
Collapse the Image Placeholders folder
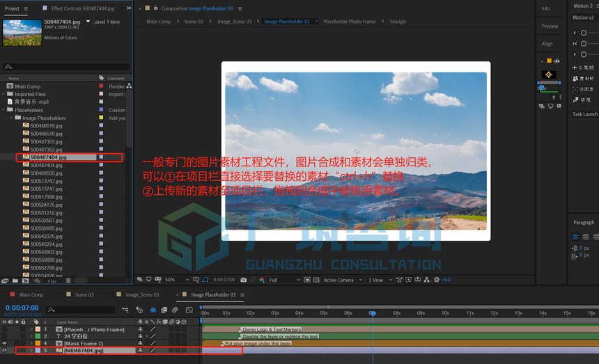[x=11, y=118]
